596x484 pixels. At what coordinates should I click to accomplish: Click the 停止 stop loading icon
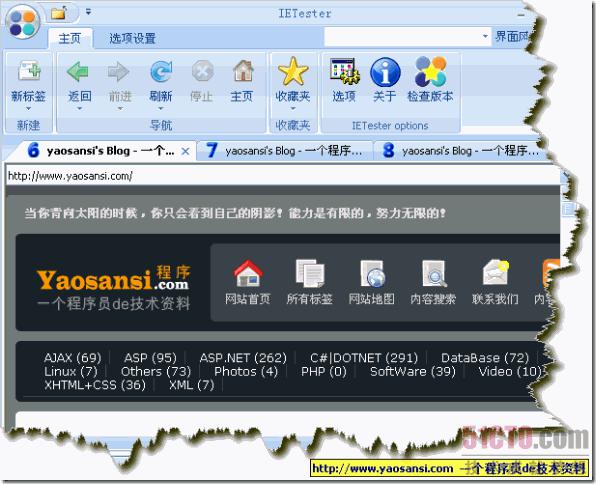[x=202, y=71]
